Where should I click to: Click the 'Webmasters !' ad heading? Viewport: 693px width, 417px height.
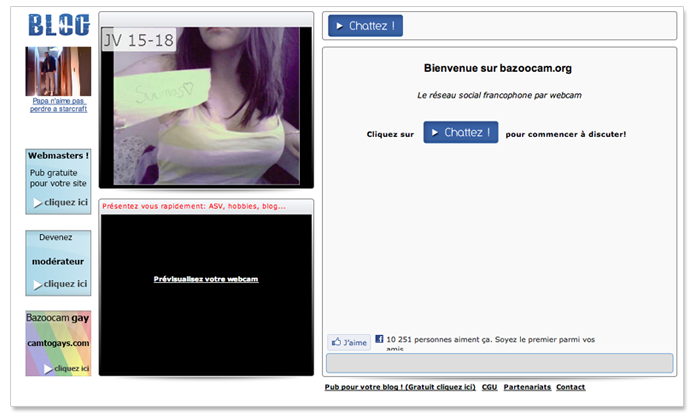coord(58,156)
